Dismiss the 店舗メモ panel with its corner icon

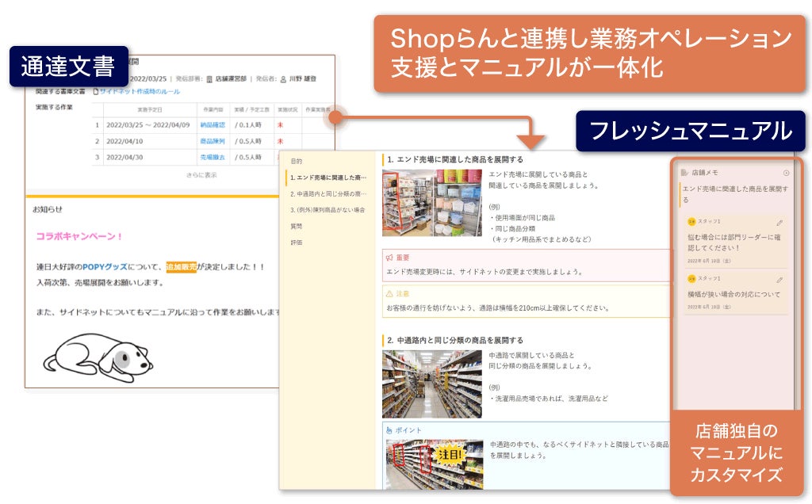787,171
